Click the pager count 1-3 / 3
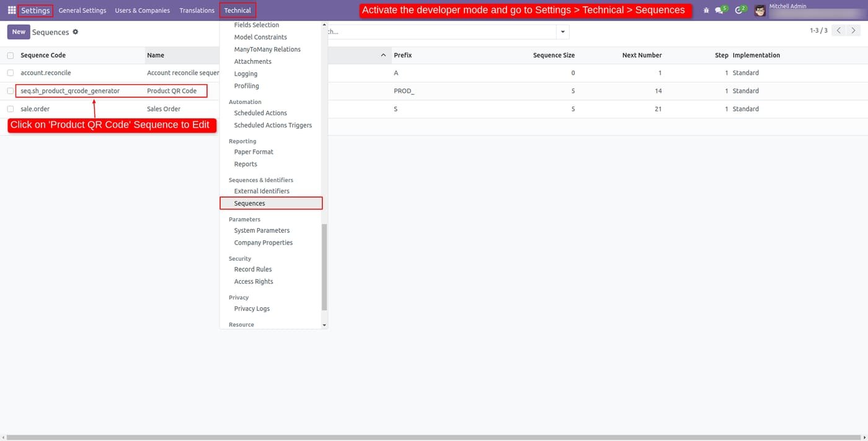This screenshot has width=868, height=441. (818, 30)
